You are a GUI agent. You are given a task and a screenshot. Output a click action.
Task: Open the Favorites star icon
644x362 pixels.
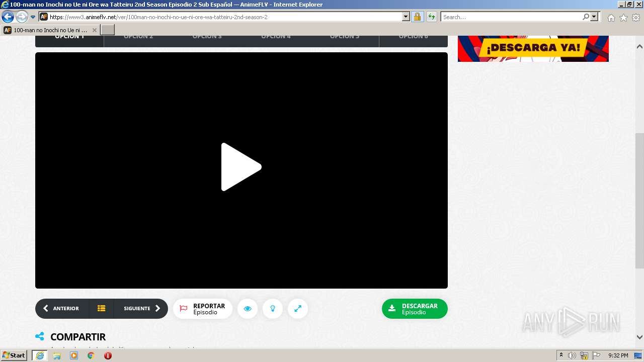point(623,18)
